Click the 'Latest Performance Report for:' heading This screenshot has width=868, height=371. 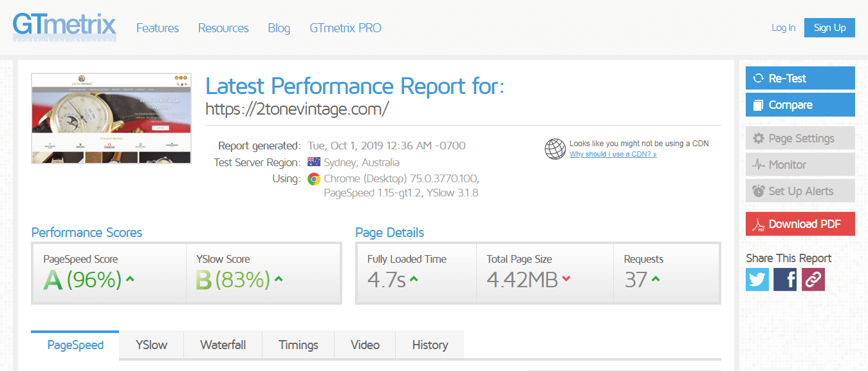(355, 86)
